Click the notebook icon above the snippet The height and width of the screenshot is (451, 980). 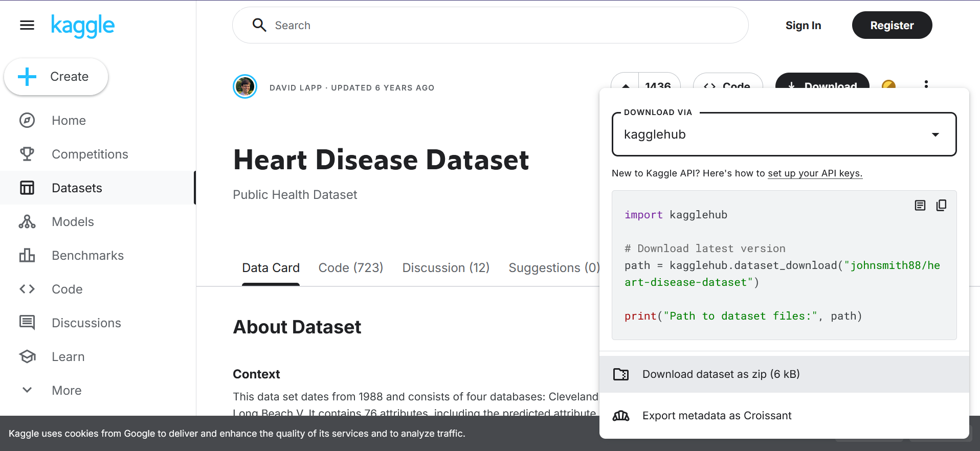(x=920, y=205)
